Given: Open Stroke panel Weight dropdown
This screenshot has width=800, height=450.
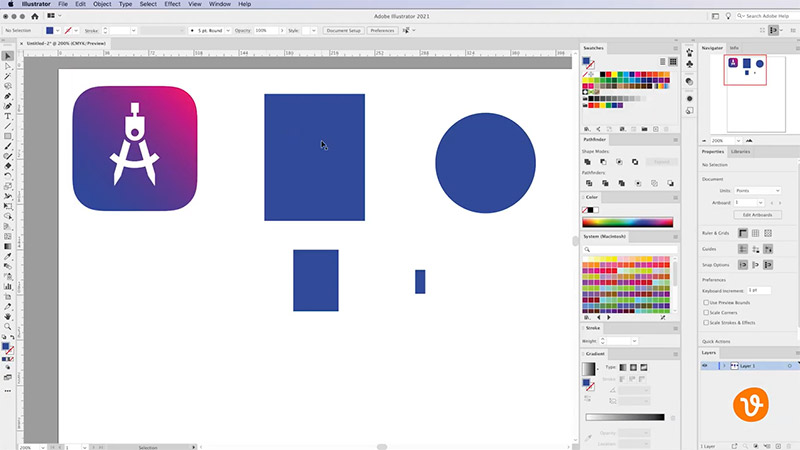Looking at the screenshot, I should [634, 341].
